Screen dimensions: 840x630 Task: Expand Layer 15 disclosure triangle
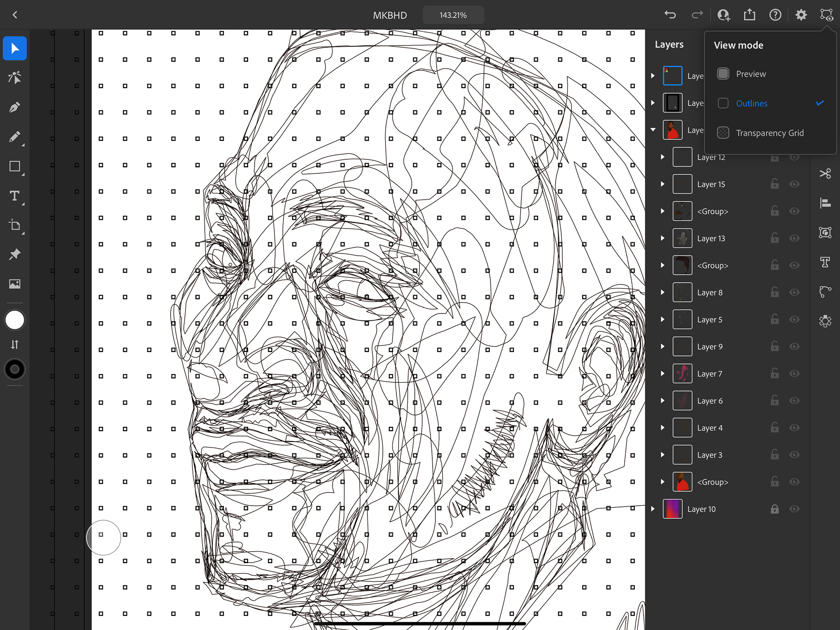click(662, 184)
